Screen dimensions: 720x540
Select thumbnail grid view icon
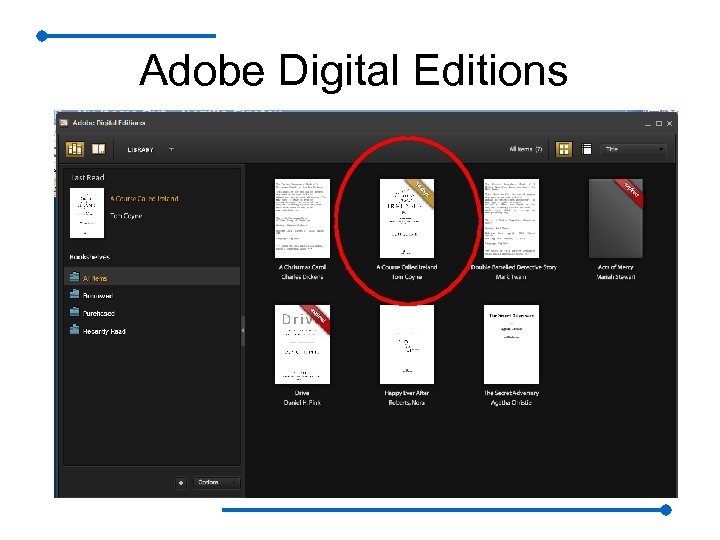[x=564, y=149]
